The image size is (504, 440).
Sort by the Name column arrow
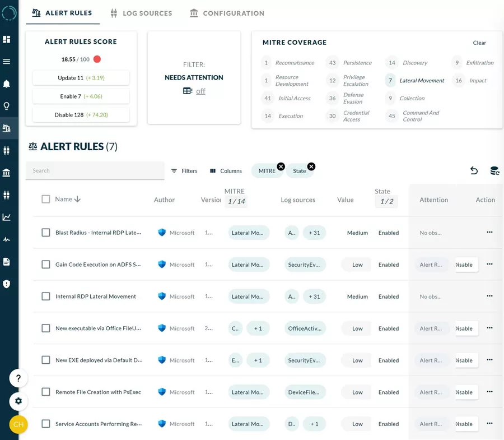[x=77, y=200]
